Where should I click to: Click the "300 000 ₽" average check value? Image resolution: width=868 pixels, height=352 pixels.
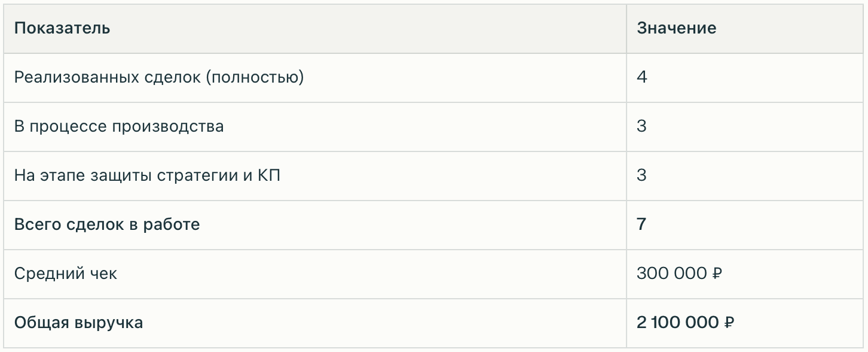[679, 274]
